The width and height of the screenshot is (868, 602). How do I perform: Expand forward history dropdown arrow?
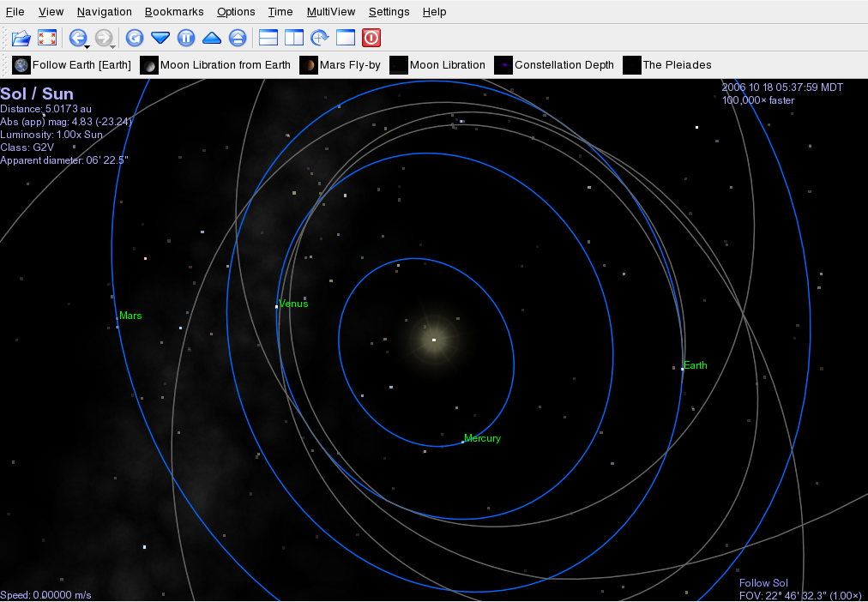113,46
